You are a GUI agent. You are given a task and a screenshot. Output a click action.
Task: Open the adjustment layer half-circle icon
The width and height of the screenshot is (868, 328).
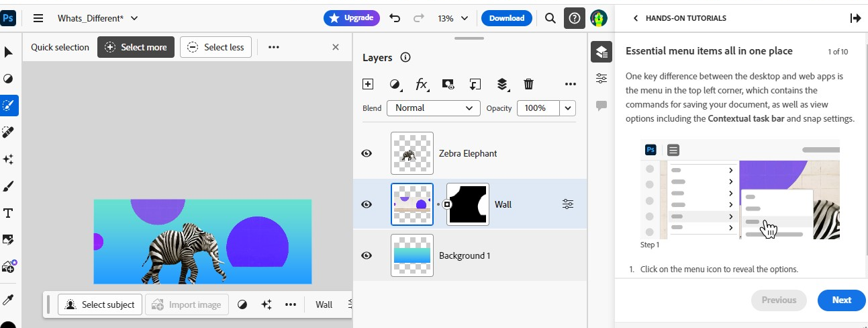pos(395,84)
